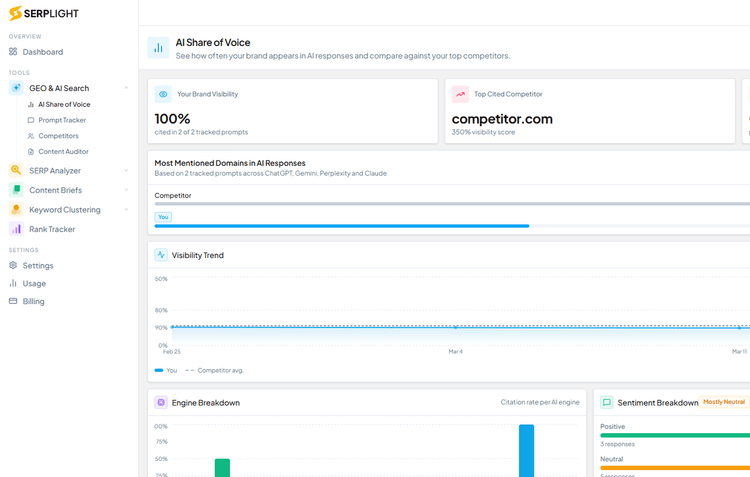Click the Rank Tracker chart icon
This screenshot has width=750, height=477.
click(16, 229)
